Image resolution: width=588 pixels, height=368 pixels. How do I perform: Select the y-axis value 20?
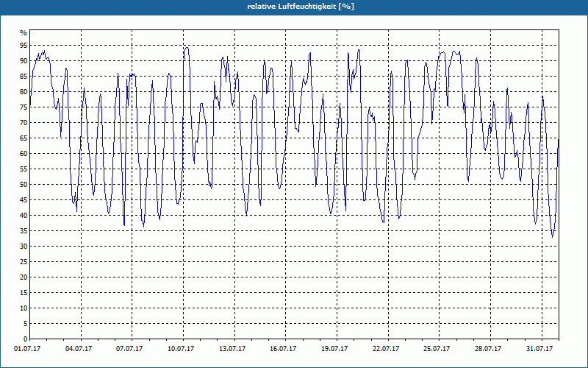pos(24,277)
